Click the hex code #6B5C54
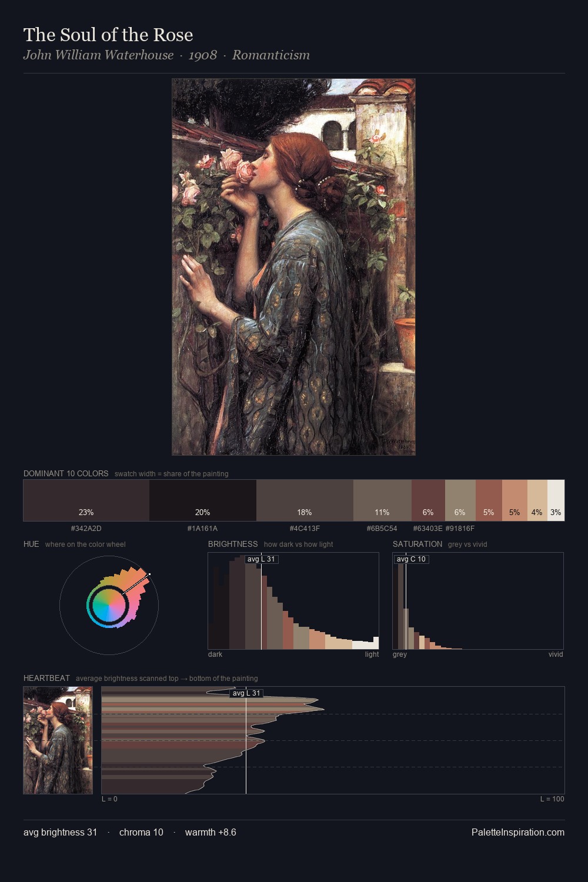The image size is (588, 882). tap(382, 529)
